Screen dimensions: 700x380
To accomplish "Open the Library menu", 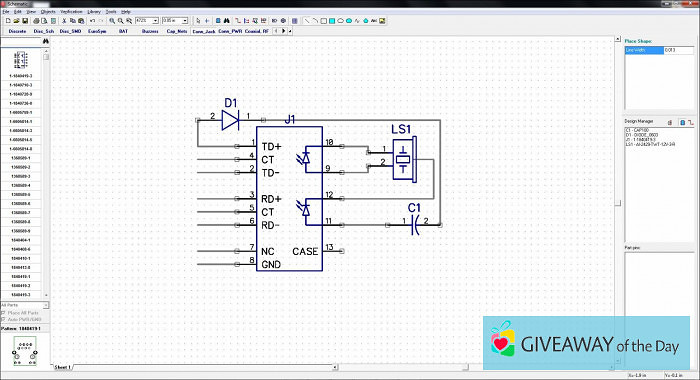I will coord(94,12).
